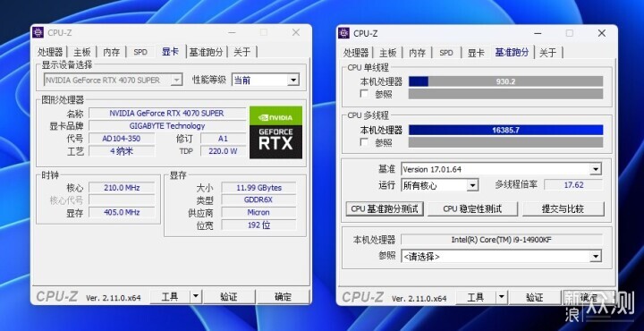Image resolution: width=644 pixels, height=331 pixels.
Task: Switch to 内存 tab in left window
Action: [x=111, y=52]
